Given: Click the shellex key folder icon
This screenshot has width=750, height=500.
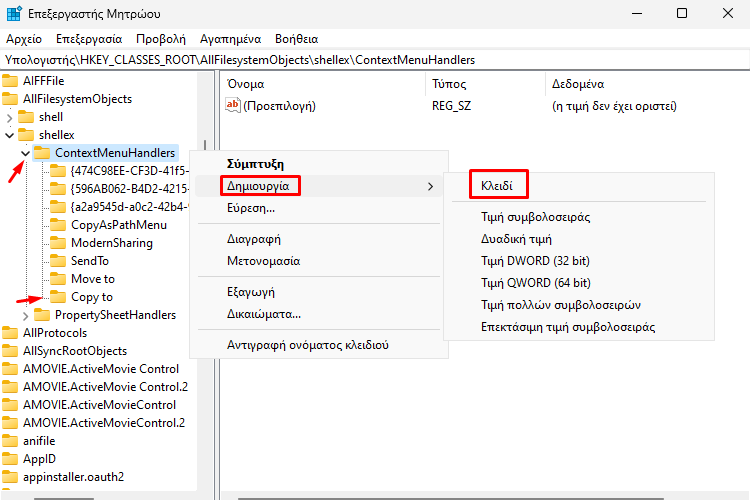Looking at the screenshot, I should 26,135.
